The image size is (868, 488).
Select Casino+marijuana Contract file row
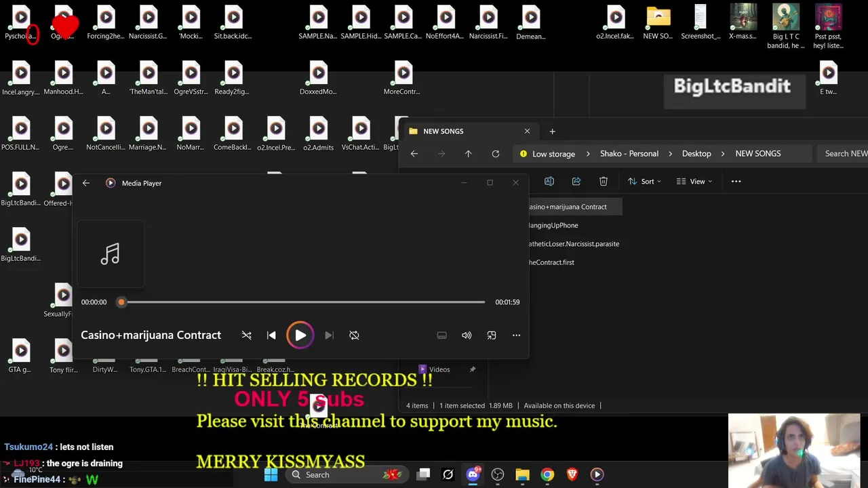pos(575,207)
